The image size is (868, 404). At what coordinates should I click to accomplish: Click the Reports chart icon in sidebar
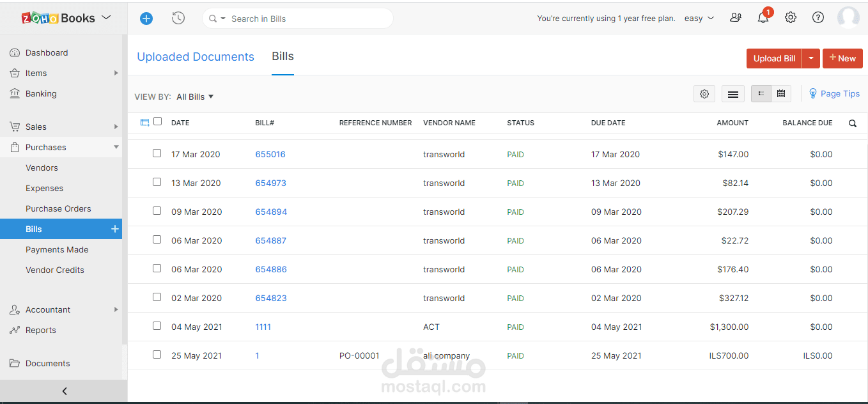[15, 330]
